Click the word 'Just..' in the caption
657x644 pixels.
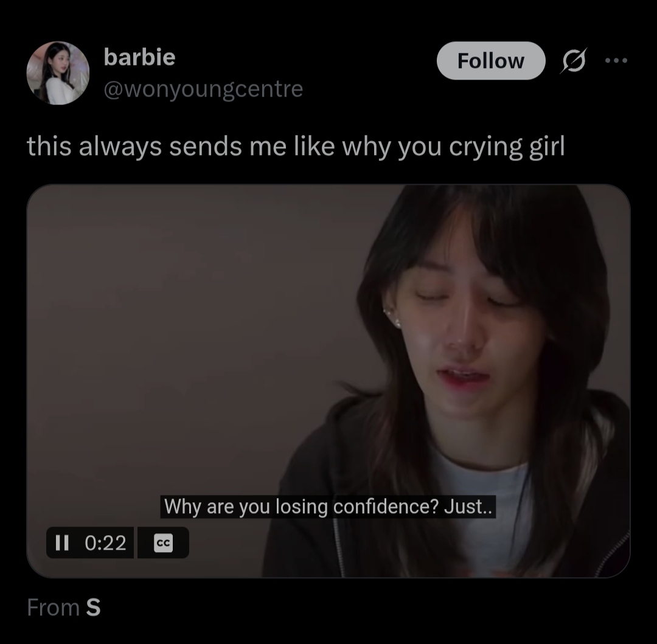(468, 507)
